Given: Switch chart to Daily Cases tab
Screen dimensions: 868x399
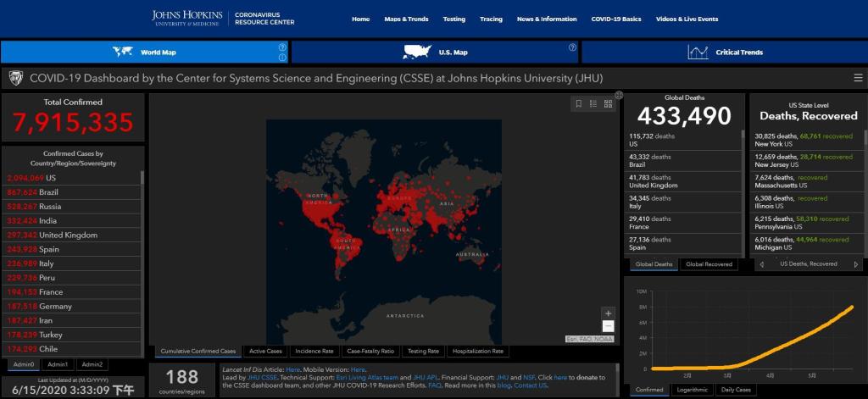Looking at the screenshot, I should click(736, 390).
